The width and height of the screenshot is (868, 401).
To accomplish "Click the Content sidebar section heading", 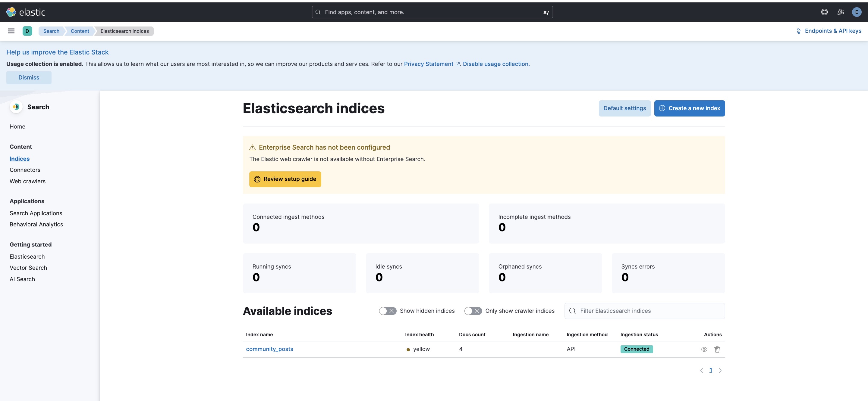I will tap(21, 147).
